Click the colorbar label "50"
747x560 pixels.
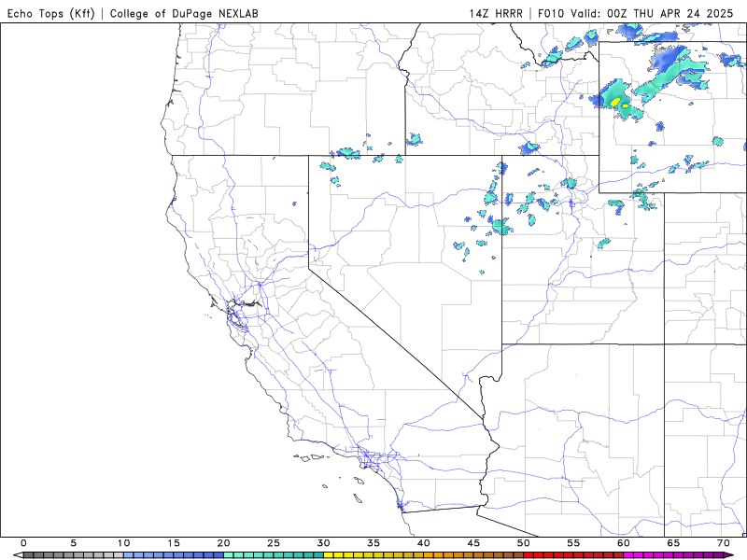coord(524,543)
